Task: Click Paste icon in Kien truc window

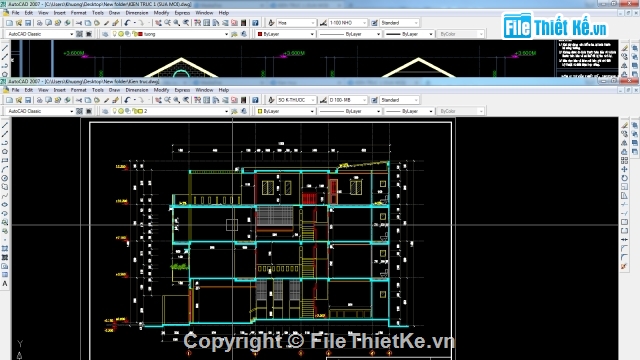Action: point(97,100)
